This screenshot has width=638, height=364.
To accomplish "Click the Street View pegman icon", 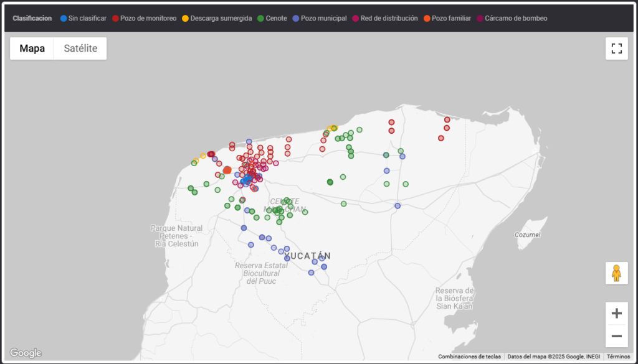I will (x=616, y=273).
